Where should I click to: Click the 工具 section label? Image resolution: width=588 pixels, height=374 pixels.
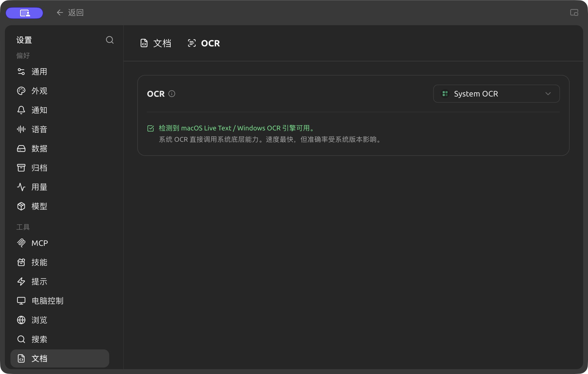[23, 227]
